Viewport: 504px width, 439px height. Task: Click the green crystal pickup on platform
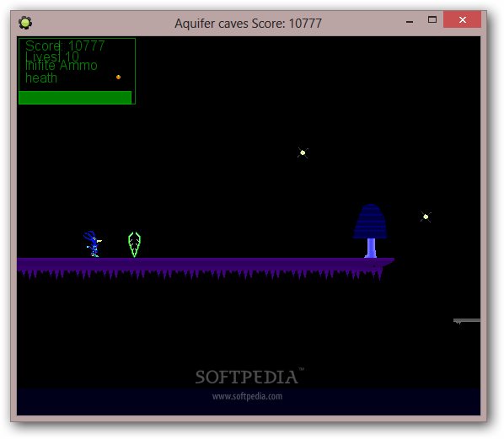click(x=134, y=244)
